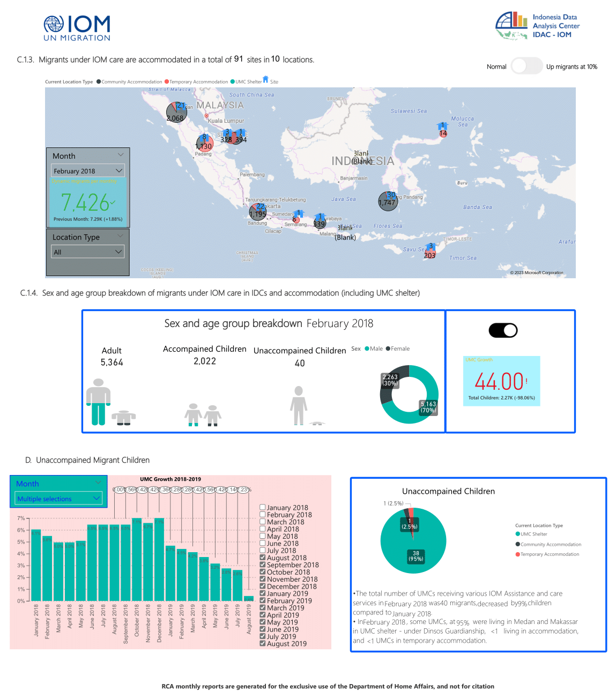Screen dimensions: 616x698
Task: Click the Adult 5,364 count
Action: [x=112, y=362]
